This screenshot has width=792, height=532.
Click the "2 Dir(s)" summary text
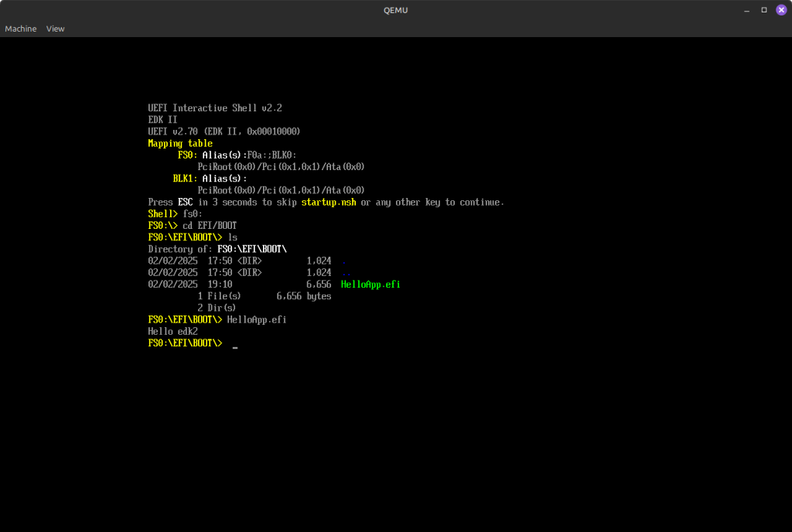[217, 308]
